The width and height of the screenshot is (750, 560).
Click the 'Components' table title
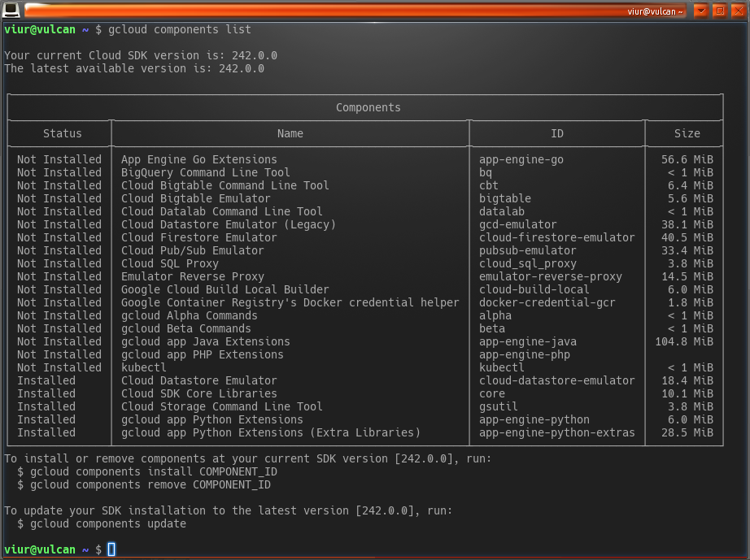click(x=368, y=107)
